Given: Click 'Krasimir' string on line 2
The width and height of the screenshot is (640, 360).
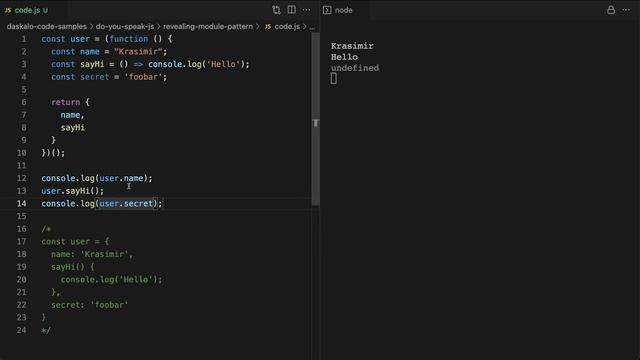Looking at the screenshot, I should point(138,51).
